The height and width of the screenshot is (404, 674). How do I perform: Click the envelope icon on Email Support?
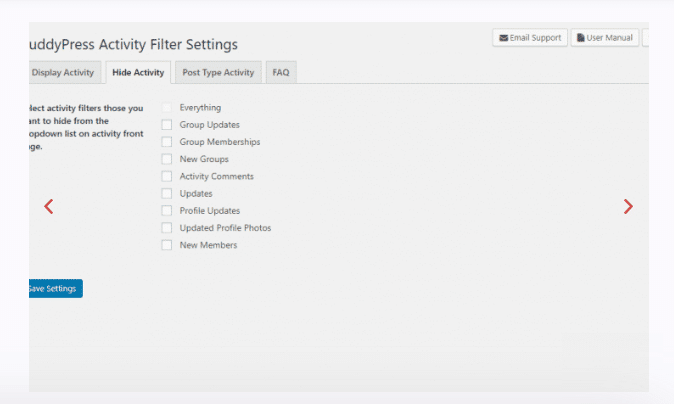tap(503, 38)
